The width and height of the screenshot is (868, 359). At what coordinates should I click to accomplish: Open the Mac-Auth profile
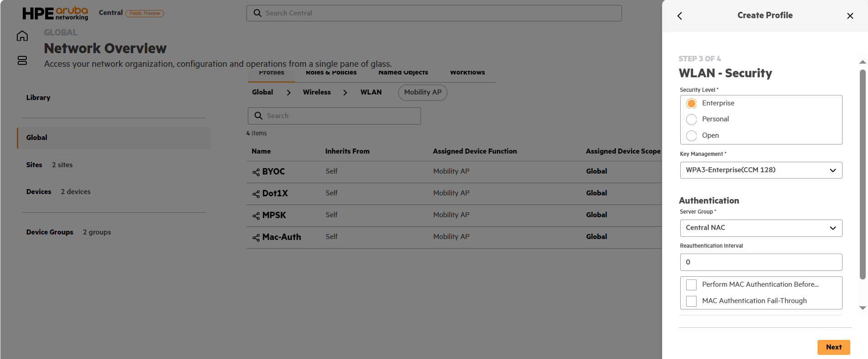[281, 237]
